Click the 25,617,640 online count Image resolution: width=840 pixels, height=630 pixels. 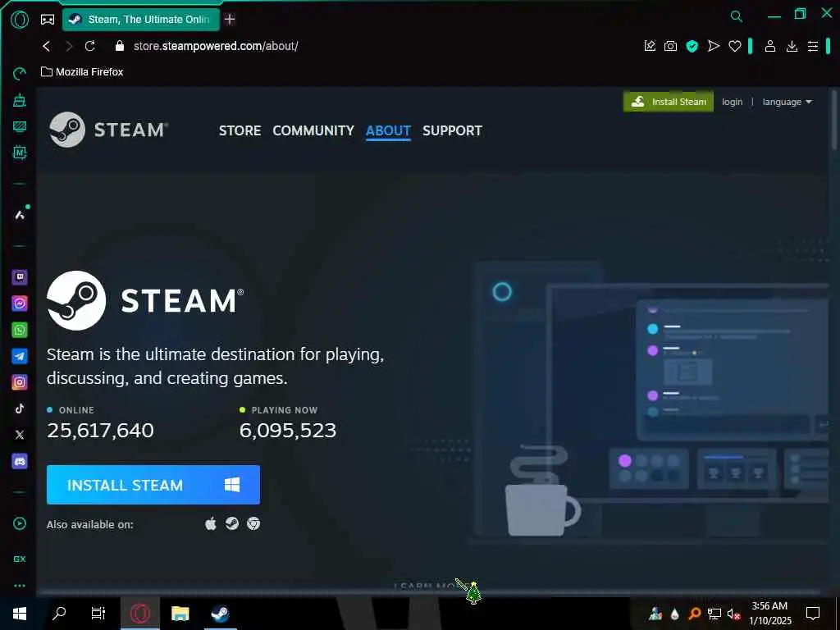[x=100, y=430]
